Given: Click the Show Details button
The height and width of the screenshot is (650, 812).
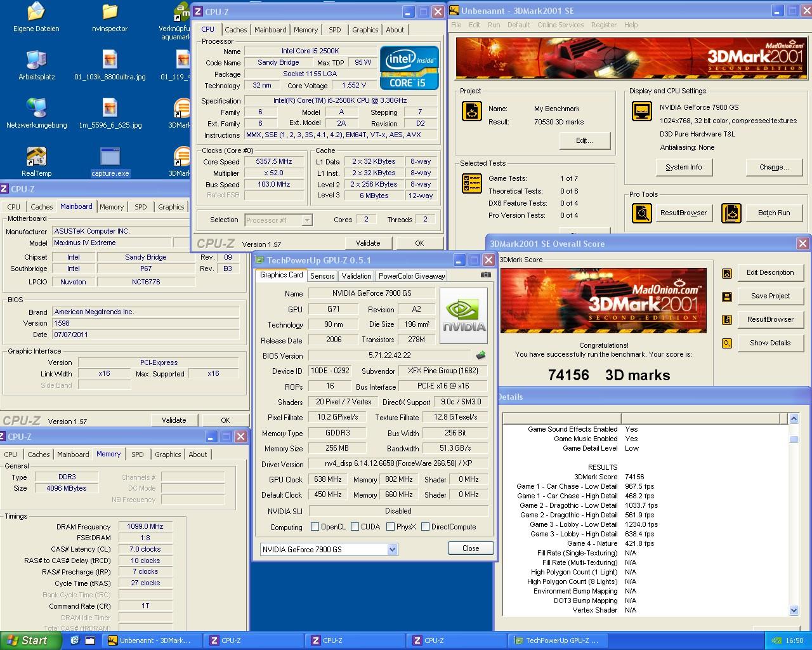Looking at the screenshot, I should 770,343.
